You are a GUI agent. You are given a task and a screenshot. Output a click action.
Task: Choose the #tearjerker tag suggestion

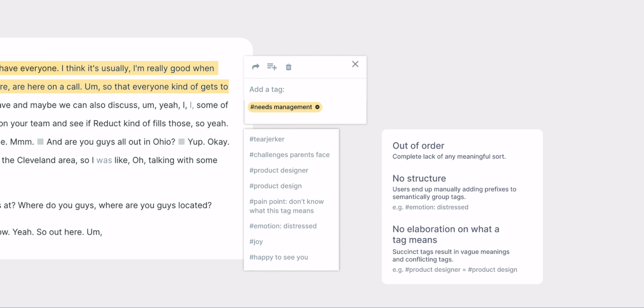click(267, 139)
